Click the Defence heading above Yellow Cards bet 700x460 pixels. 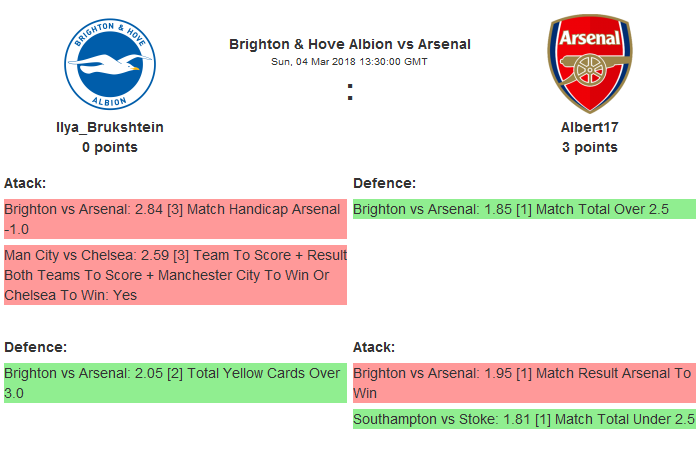(35, 347)
